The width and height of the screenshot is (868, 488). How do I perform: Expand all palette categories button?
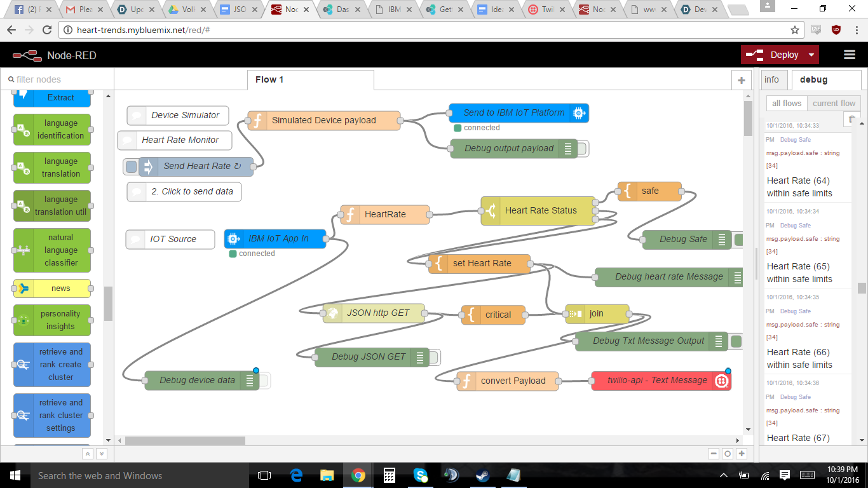click(x=101, y=454)
